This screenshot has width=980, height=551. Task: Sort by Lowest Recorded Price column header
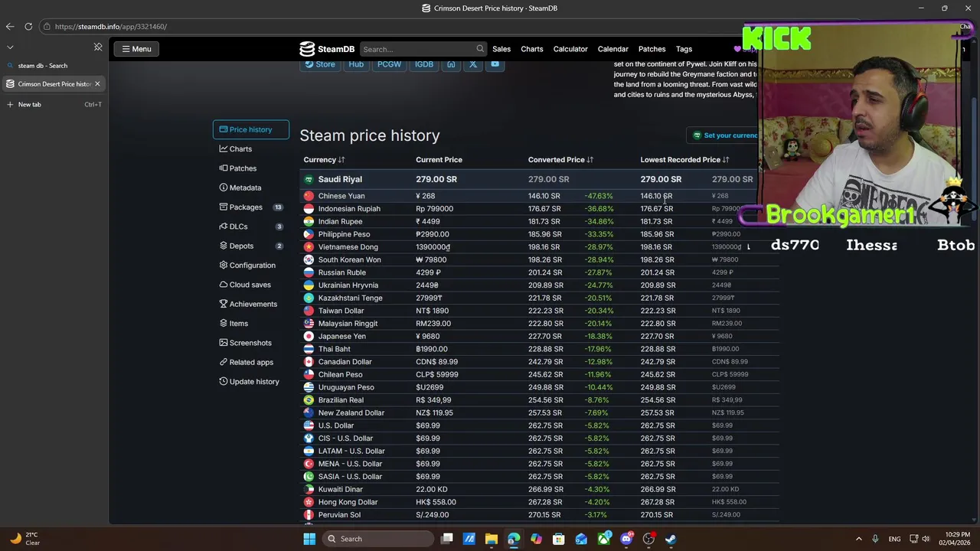(x=684, y=160)
